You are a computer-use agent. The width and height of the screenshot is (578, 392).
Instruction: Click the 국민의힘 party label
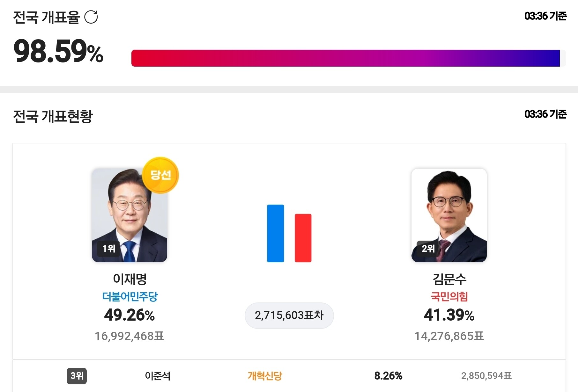(449, 297)
